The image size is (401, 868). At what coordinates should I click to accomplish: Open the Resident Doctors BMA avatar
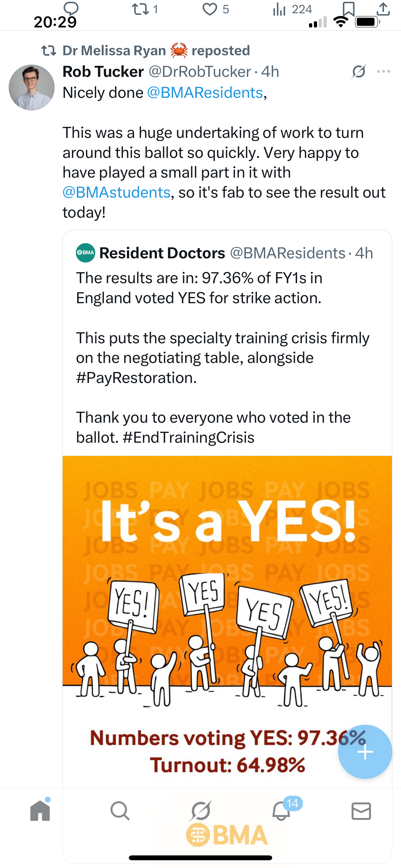(x=86, y=253)
